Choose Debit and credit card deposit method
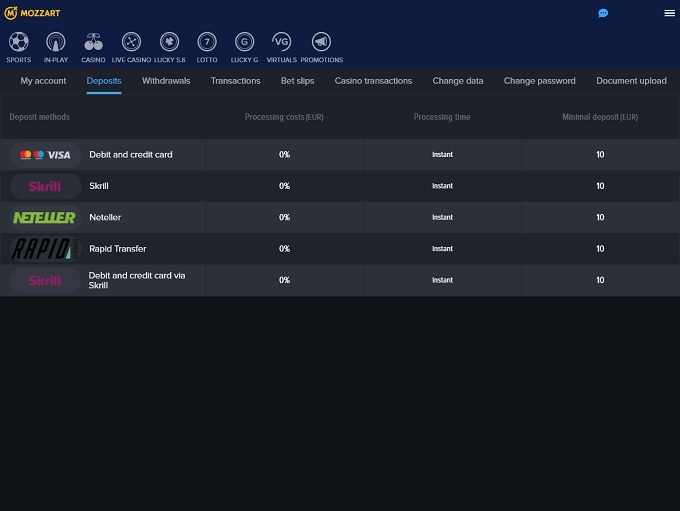The width and height of the screenshot is (680, 511). 130,155
